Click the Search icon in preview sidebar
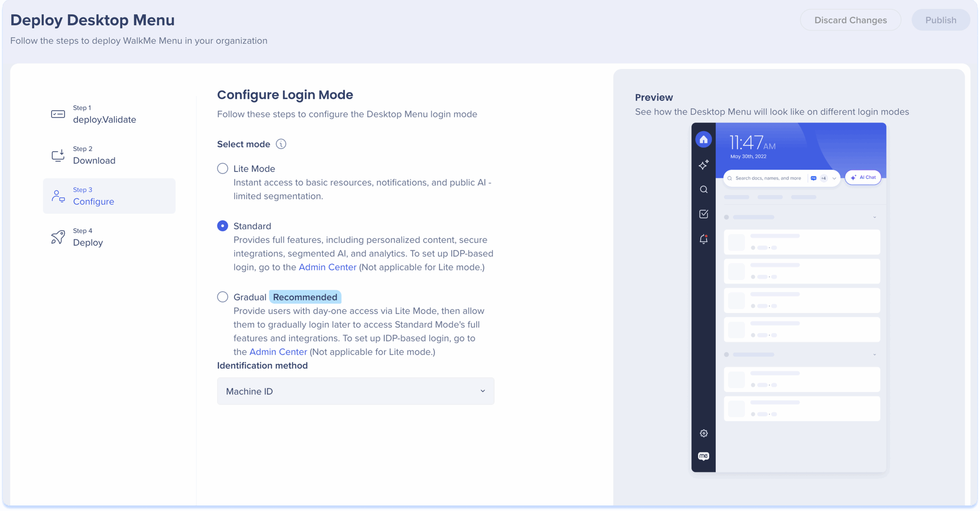Screen dimensions: 980x511 (703, 189)
